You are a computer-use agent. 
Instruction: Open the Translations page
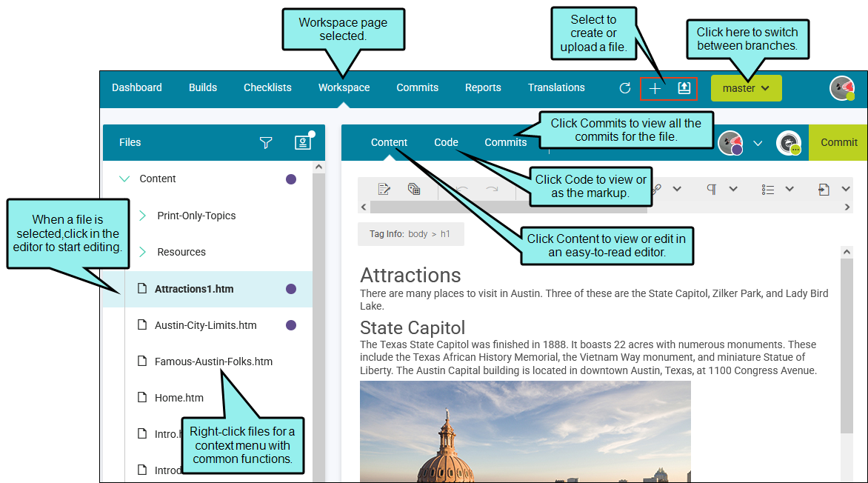pyautogui.click(x=556, y=87)
